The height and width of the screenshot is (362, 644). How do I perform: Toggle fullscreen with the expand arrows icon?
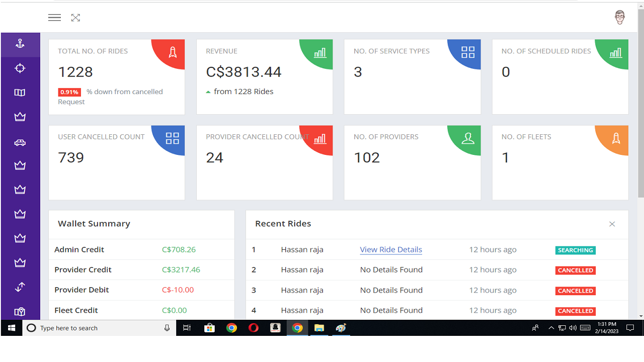click(x=75, y=17)
